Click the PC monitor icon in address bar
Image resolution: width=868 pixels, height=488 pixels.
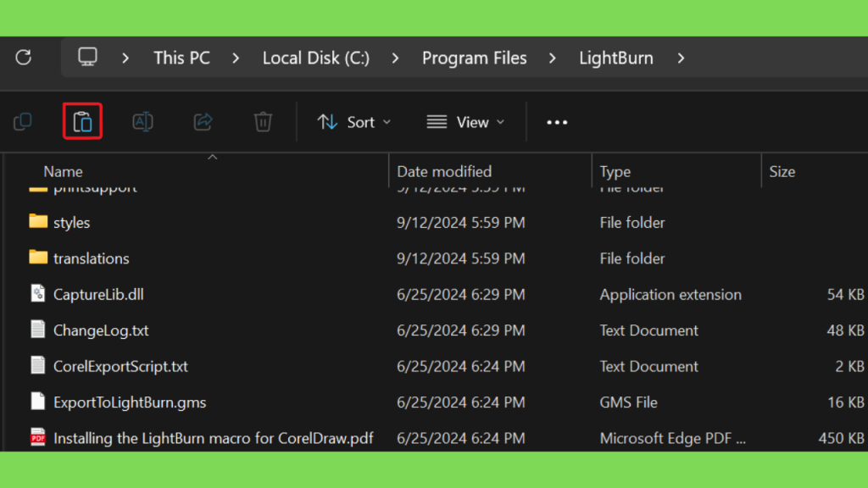(x=87, y=57)
